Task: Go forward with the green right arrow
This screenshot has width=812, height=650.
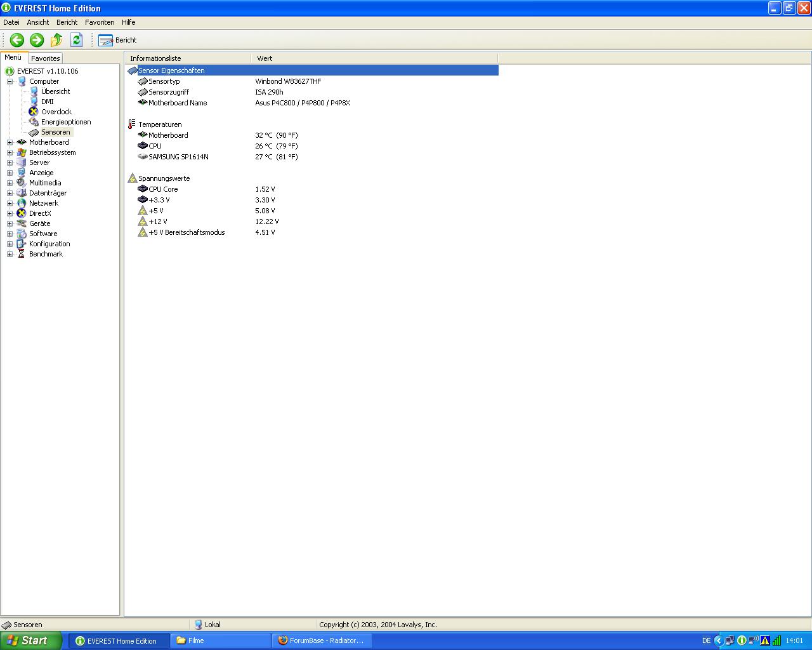Action: [37, 40]
